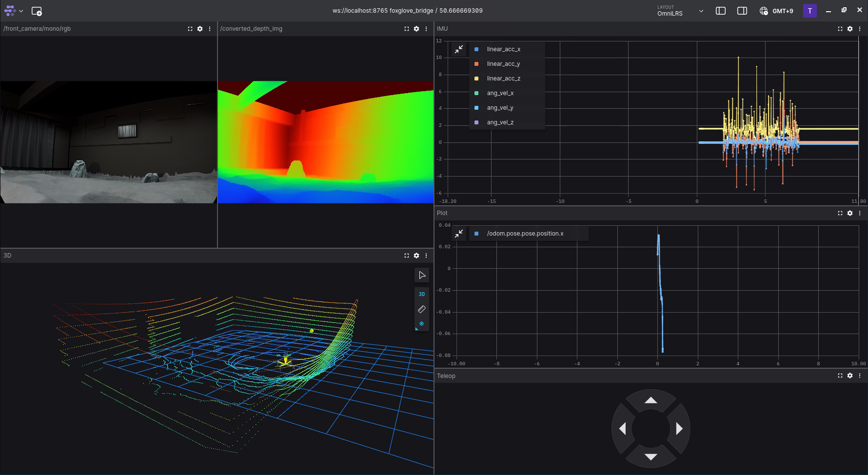Fullscreen the front_camera rgb panel
Image resolution: width=868 pixels, height=475 pixels.
190,29
